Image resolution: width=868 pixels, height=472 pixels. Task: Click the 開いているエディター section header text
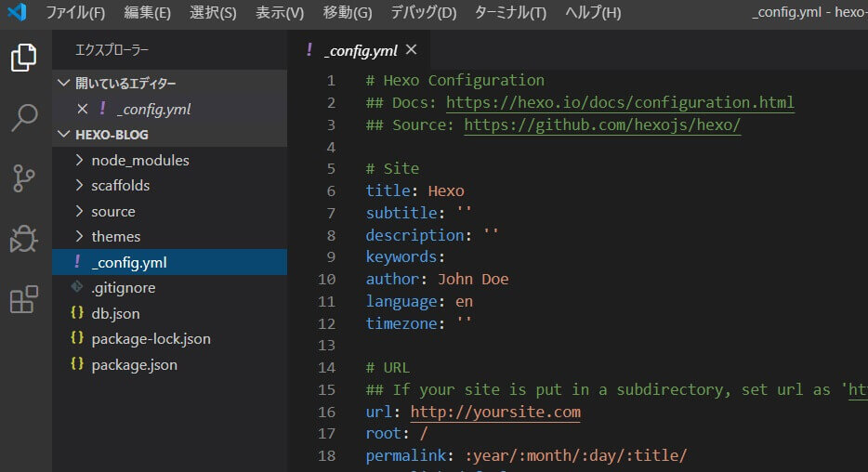point(125,83)
